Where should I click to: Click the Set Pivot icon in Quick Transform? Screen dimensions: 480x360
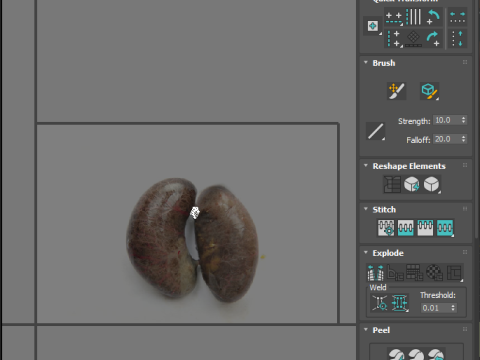(x=373, y=26)
